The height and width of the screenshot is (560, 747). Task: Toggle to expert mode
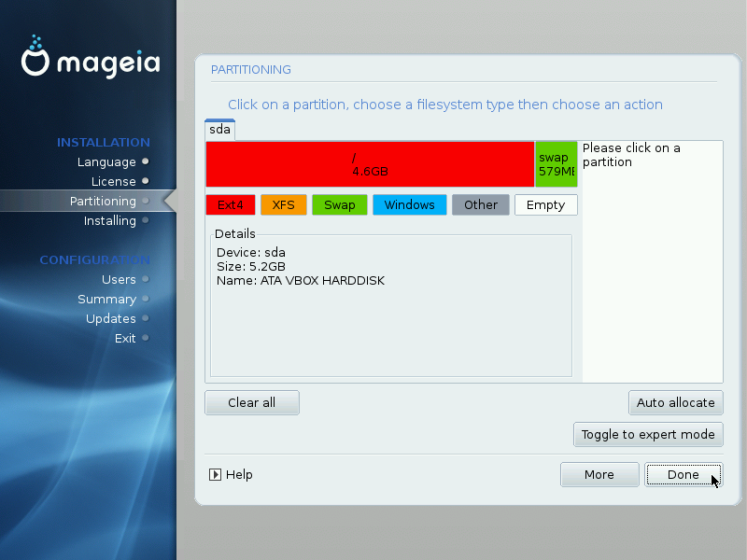648,434
